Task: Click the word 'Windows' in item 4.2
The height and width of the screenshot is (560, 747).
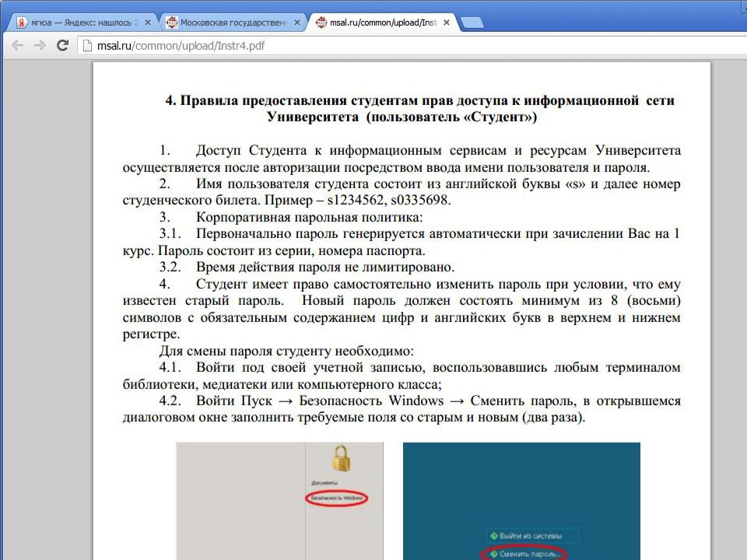Action: 416,401
